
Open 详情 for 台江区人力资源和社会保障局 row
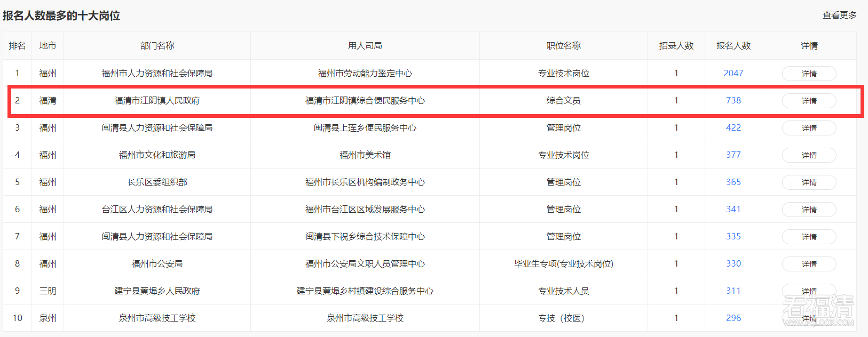click(809, 210)
